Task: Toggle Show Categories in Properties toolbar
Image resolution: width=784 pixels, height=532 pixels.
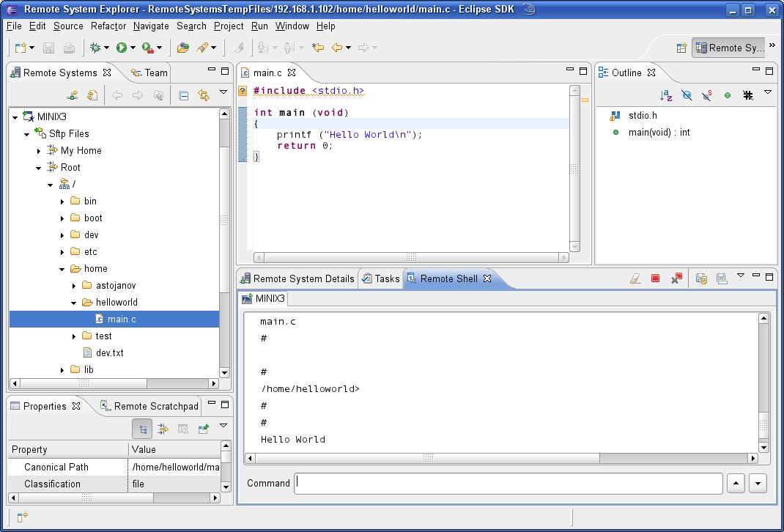Action: (x=142, y=429)
